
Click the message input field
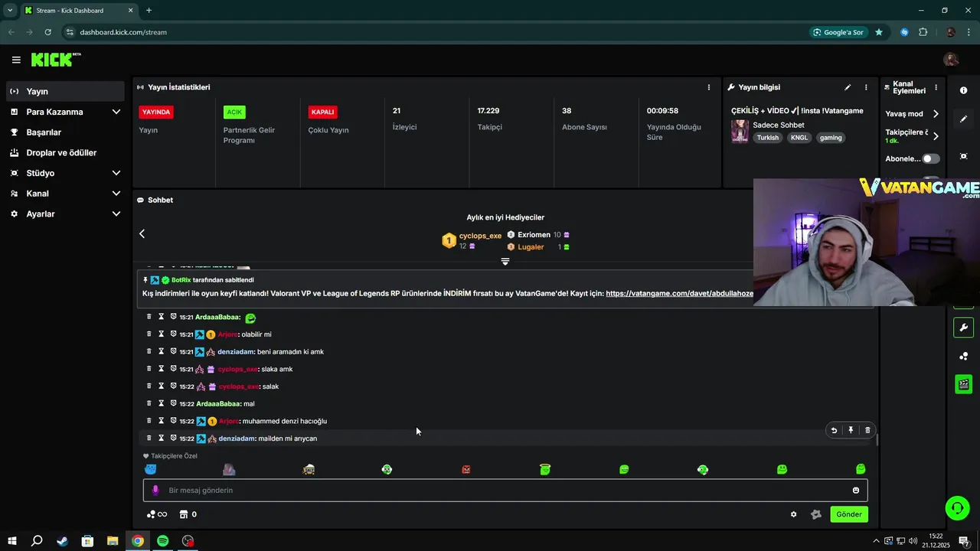[505, 491]
